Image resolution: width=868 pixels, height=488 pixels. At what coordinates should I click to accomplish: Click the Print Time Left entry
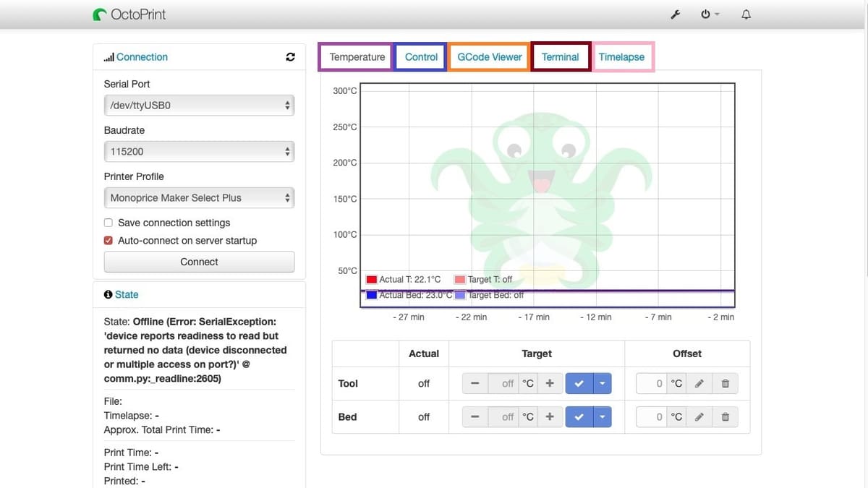(x=141, y=467)
